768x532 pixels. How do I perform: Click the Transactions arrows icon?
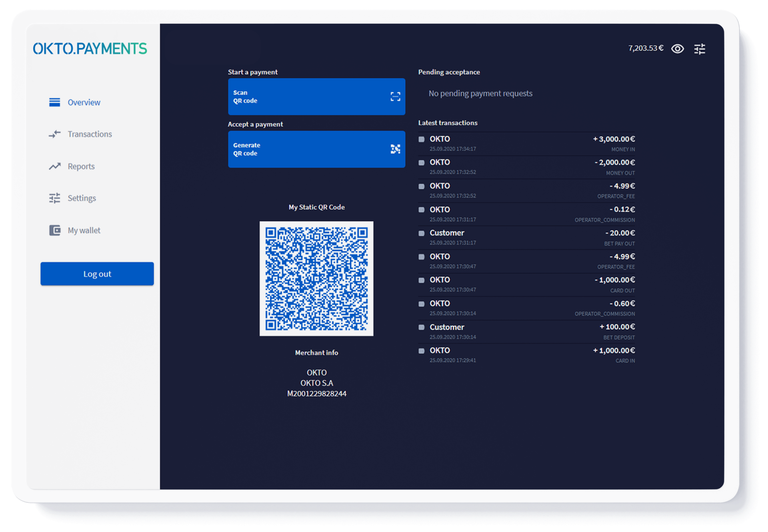(54, 134)
